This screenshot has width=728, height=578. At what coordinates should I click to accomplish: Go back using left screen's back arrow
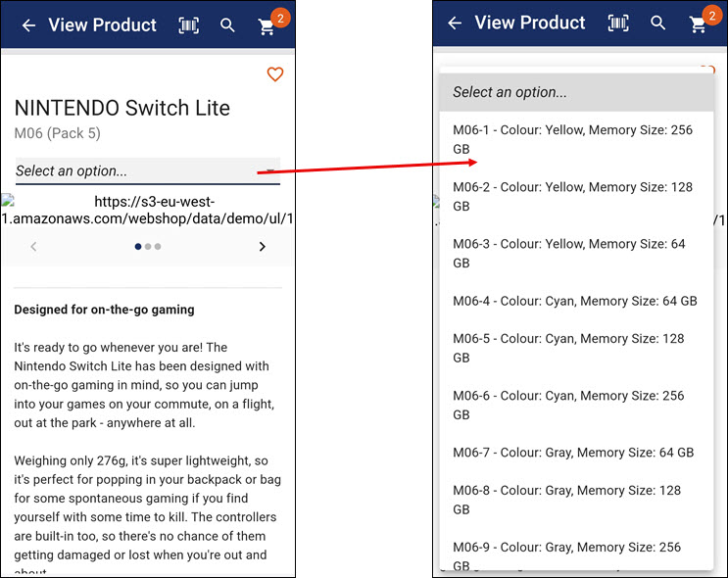coord(28,25)
